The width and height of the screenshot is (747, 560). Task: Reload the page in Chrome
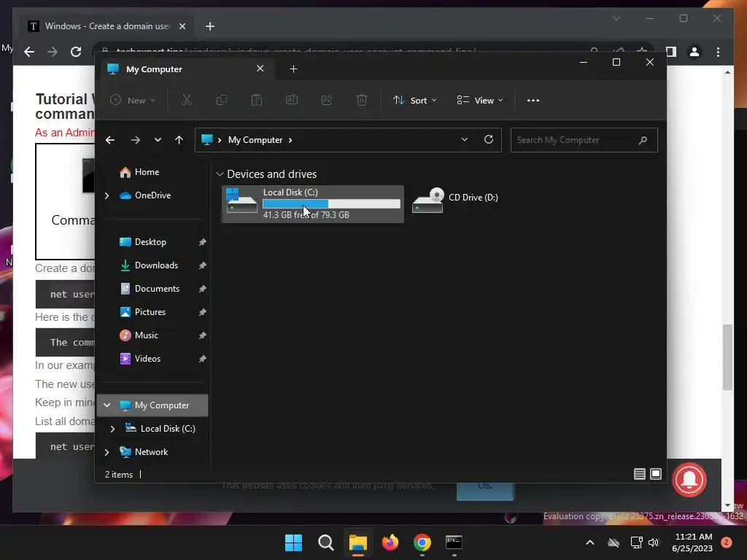coord(76,52)
